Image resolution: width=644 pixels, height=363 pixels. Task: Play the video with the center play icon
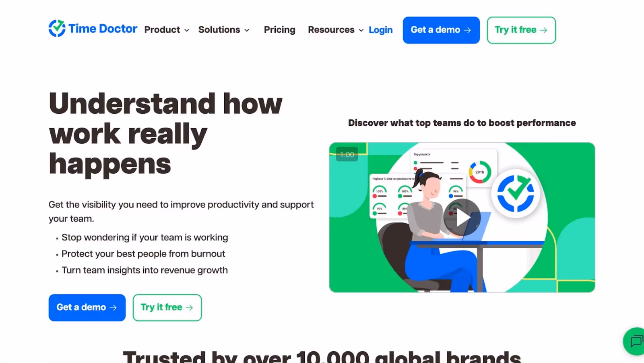(x=462, y=218)
